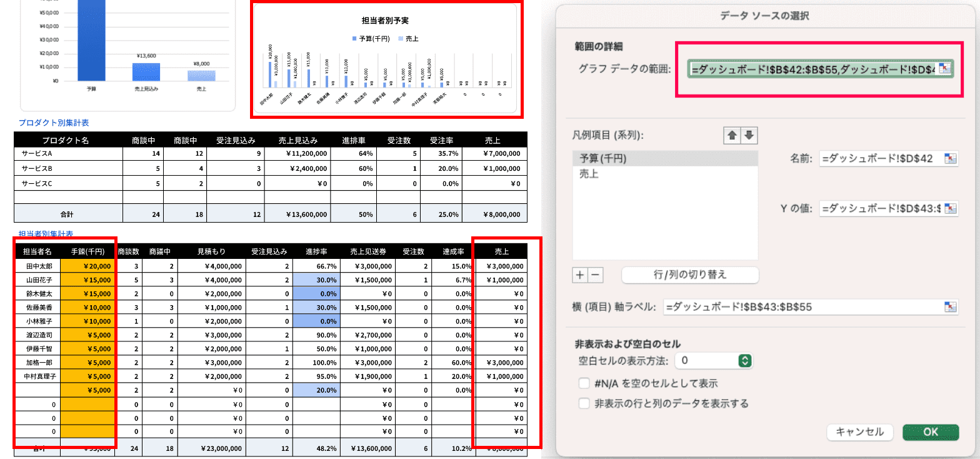The image size is (980, 459).
Task: Click range picker icon for 横 (項目) 軸ラベル
Action: 951,306
